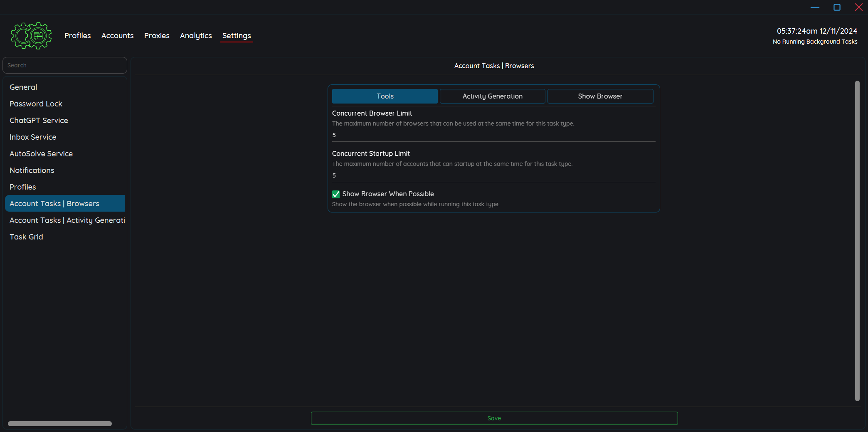Open the ChatGPT Service settings
The width and height of the screenshot is (868, 432).
[x=39, y=120]
